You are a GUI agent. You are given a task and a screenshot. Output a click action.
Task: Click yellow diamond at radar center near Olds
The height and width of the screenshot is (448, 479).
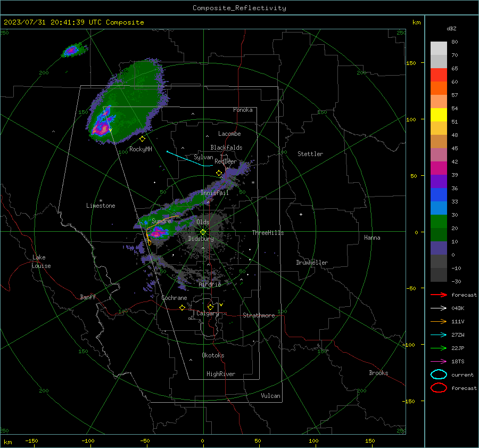(x=203, y=232)
